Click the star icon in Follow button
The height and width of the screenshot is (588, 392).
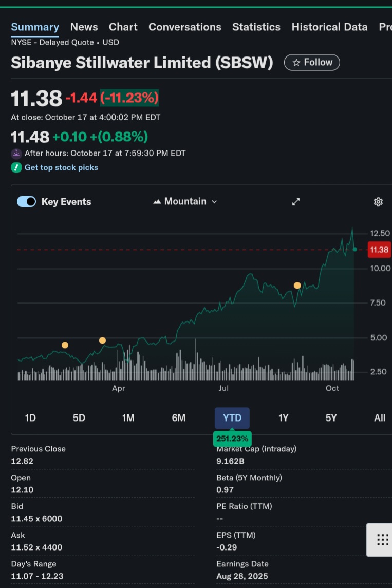[x=296, y=63]
